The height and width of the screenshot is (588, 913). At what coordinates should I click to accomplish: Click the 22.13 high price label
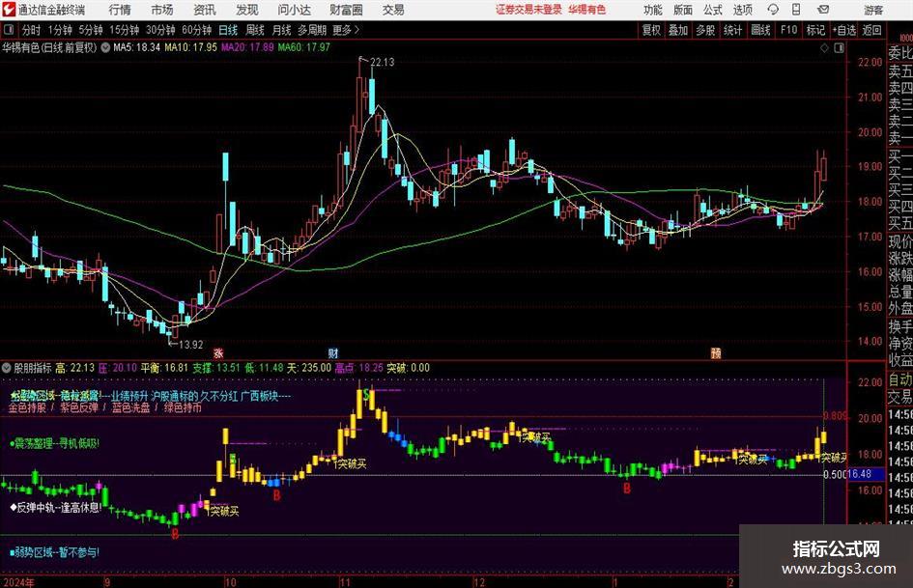click(x=382, y=62)
